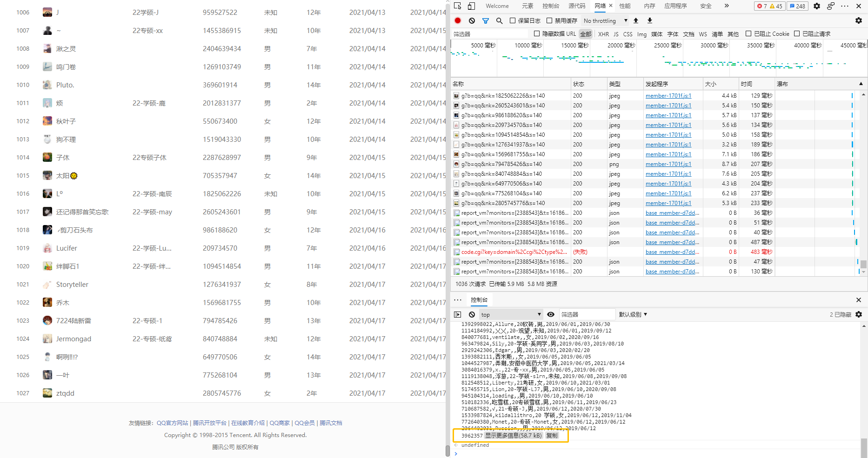Sort requests by the 大小 column header
The height and width of the screenshot is (458, 868).
click(x=721, y=84)
